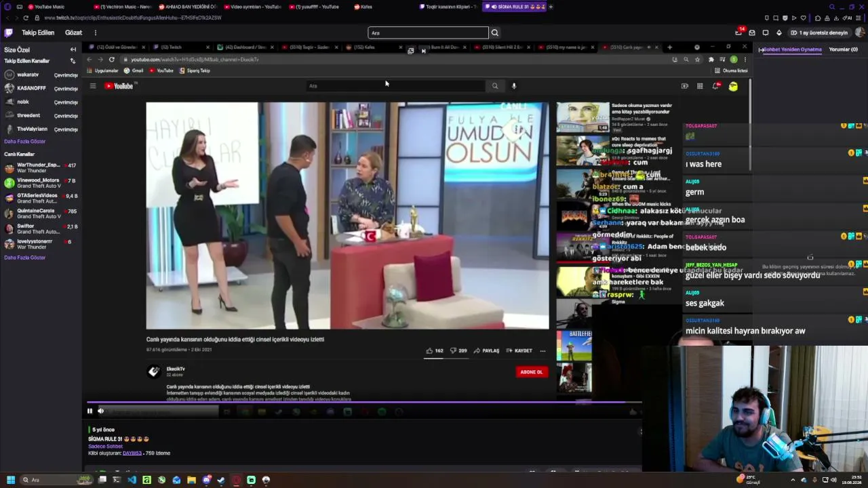Viewport: 868px width, 488px height.
Task: Open the Vinewood_Motors live channel
Action: coord(41,183)
